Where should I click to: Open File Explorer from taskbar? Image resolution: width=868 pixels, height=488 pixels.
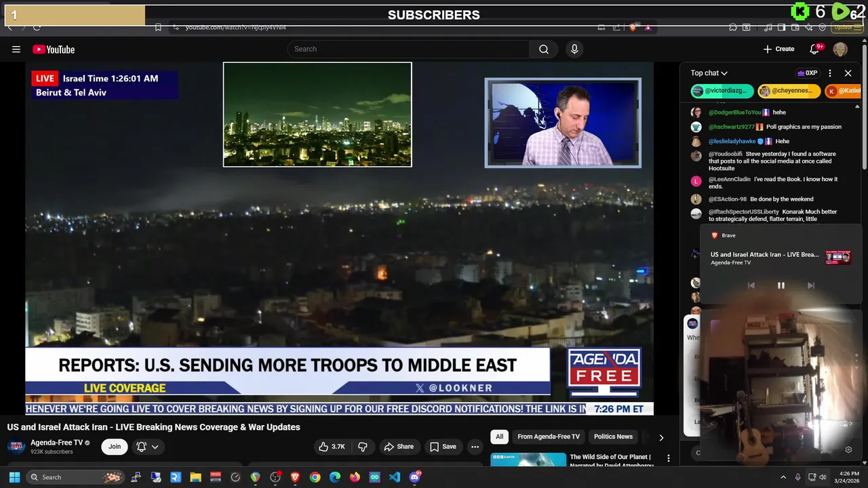(195, 477)
